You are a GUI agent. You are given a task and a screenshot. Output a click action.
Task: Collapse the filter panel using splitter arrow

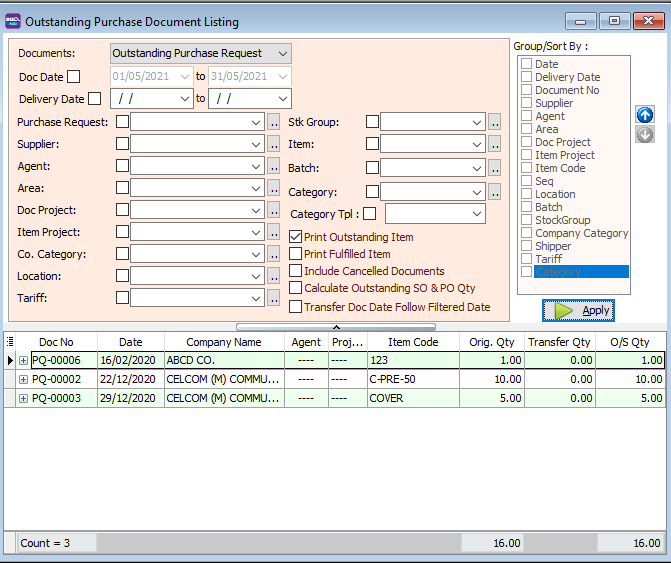336,326
